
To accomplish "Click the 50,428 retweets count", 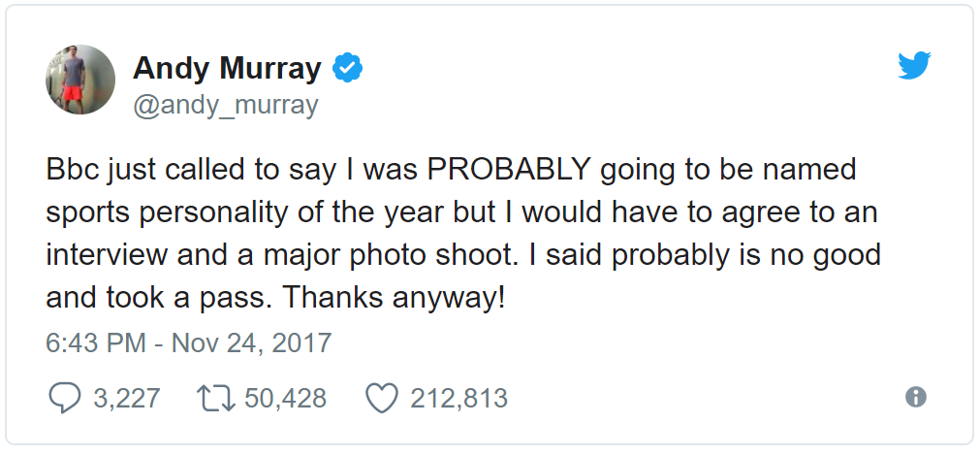I will click(x=285, y=398).
